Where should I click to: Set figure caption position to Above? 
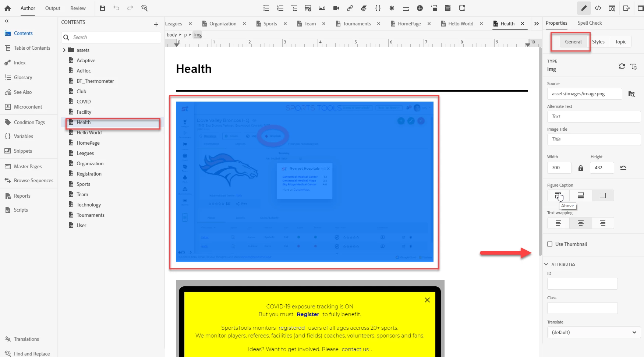tap(558, 195)
